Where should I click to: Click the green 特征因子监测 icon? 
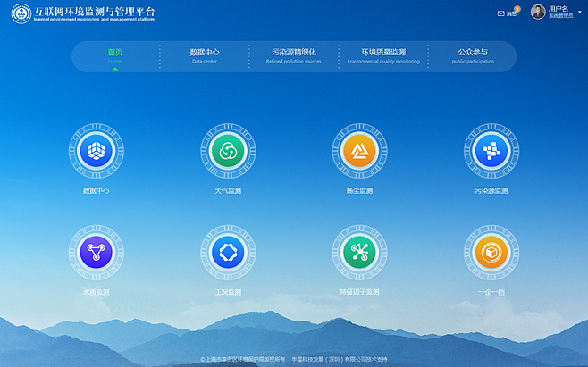[x=358, y=252]
